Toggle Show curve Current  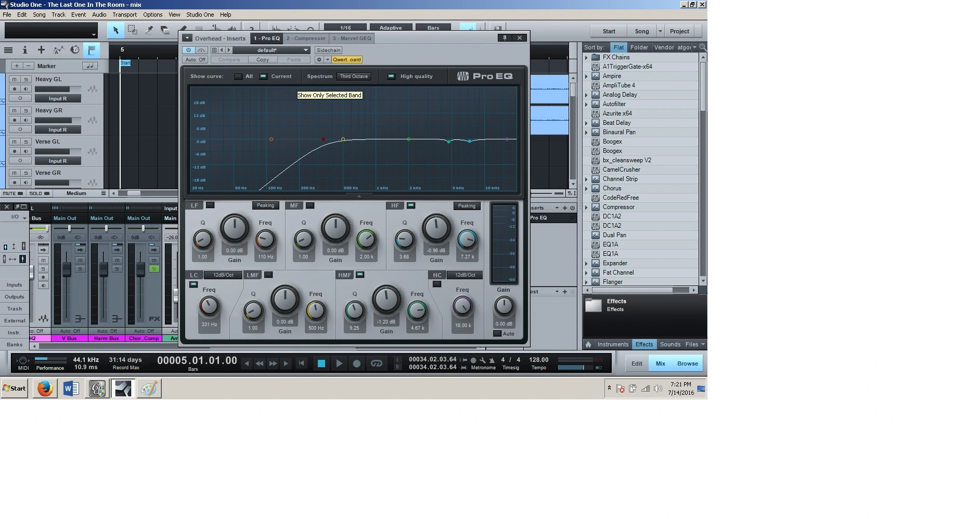(x=263, y=76)
